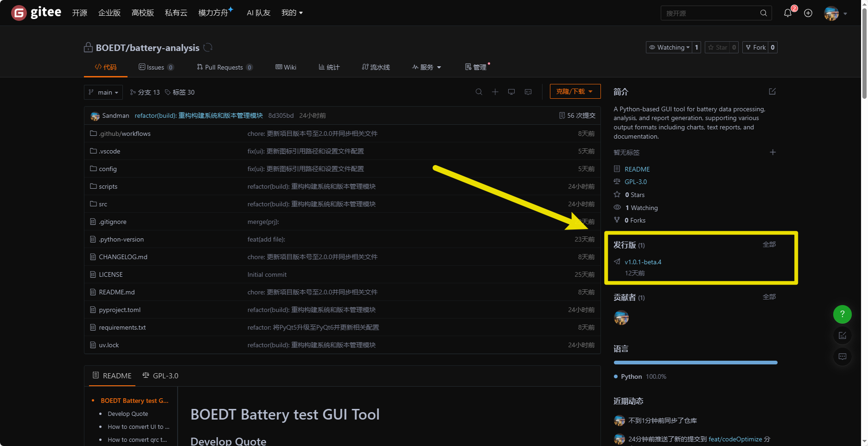
Task: Click the Fork button
Action: [755, 47]
